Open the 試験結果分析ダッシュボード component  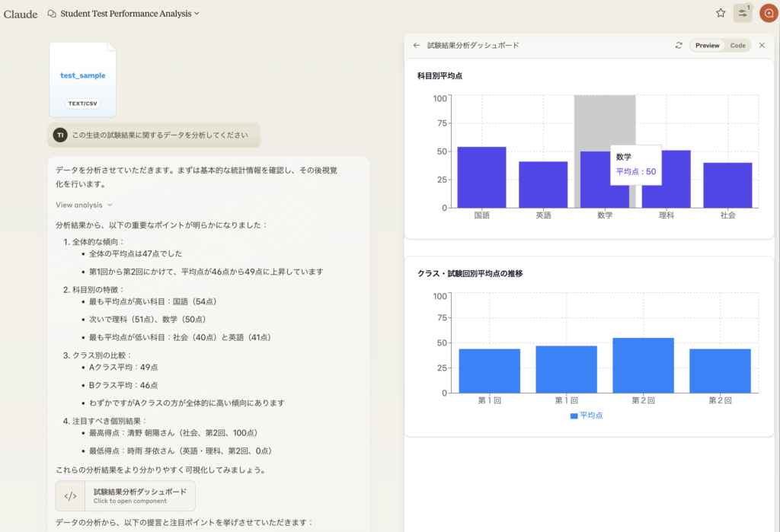click(139, 495)
